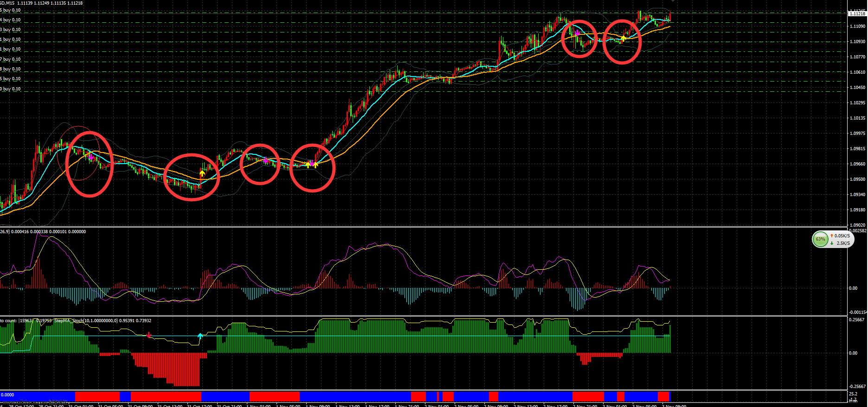
Task: Select the yellow buy arrow near the 1.10930 level
Action: (x=624, y=38)
